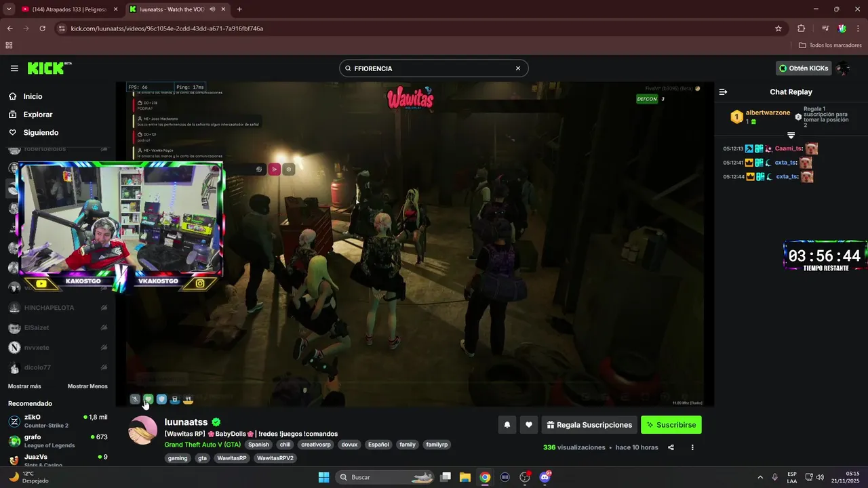Open File Explorer from taskbar
This screenshot has height=488, width=868.
(465, 477)
